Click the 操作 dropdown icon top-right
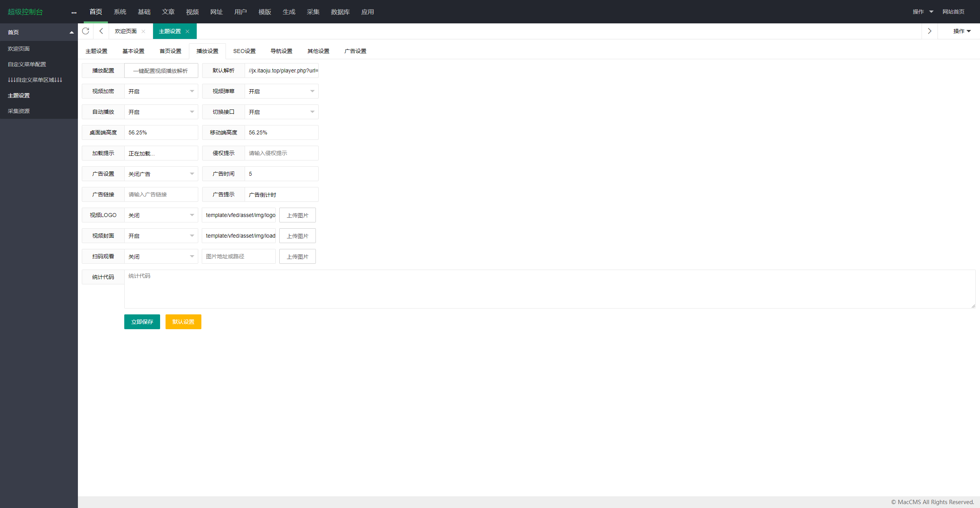 [x=930, y=12]
